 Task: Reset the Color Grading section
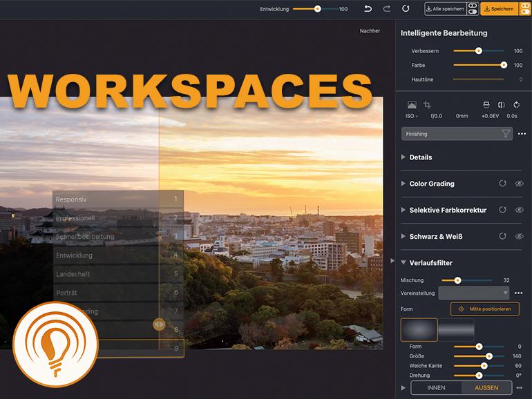[502, 184]
